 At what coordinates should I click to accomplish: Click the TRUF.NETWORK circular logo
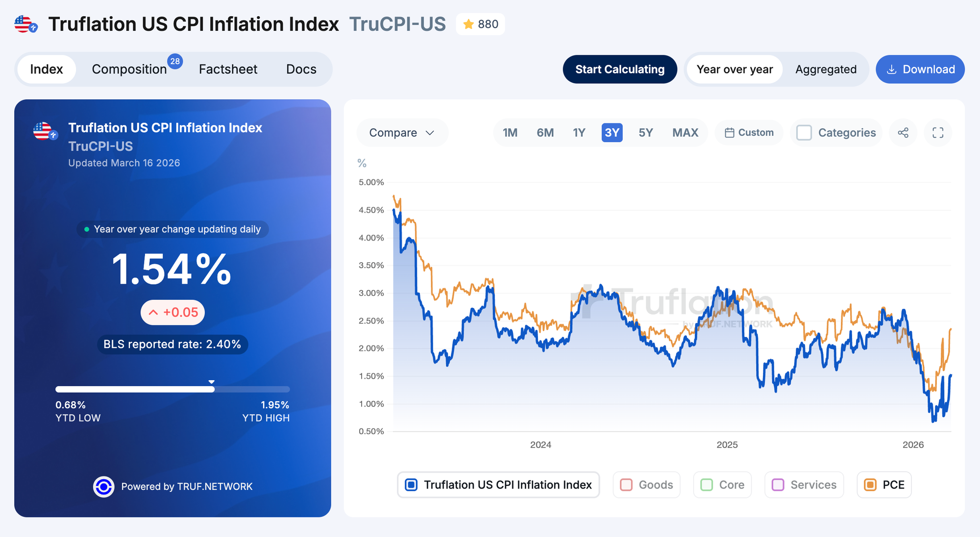[103, 487]
